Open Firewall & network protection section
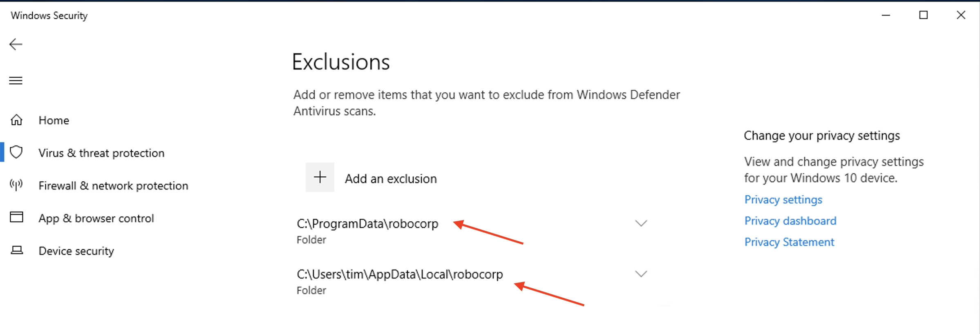Screen dimensions: 980x334 [113, 186]
